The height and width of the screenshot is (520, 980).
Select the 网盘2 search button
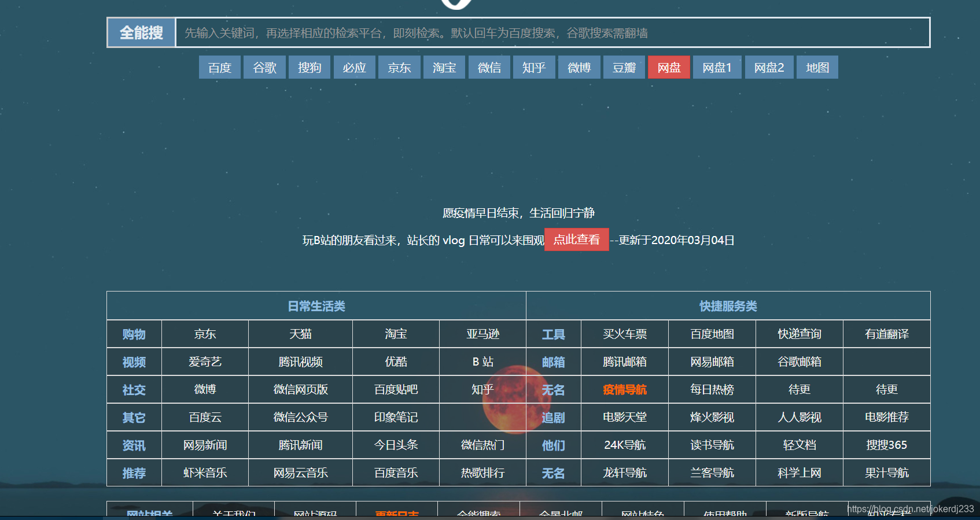(x=769, y=67)
